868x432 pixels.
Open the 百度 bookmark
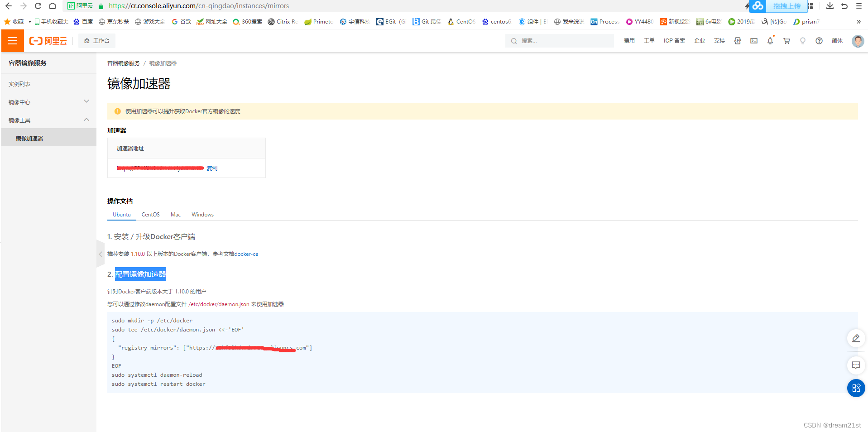click(83, 22)
